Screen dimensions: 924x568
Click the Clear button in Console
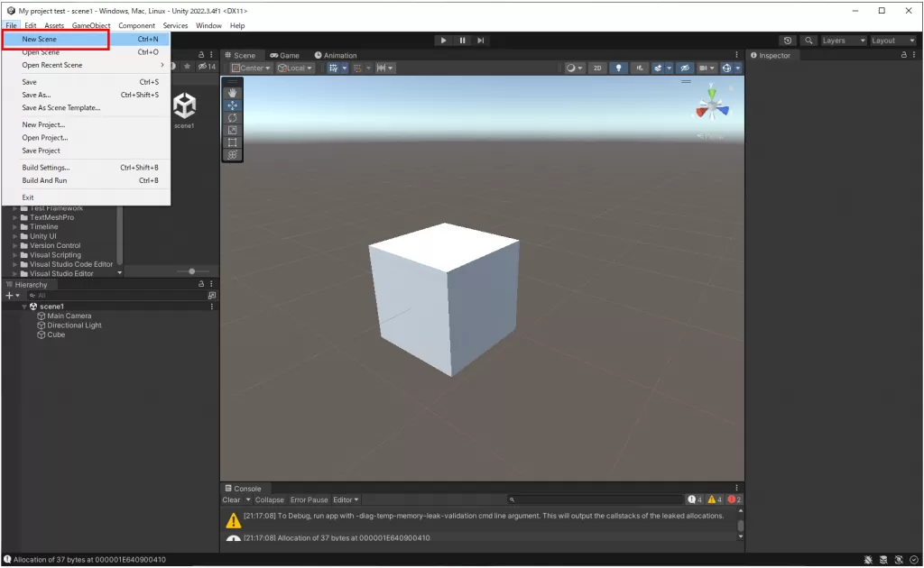point(231,499)
